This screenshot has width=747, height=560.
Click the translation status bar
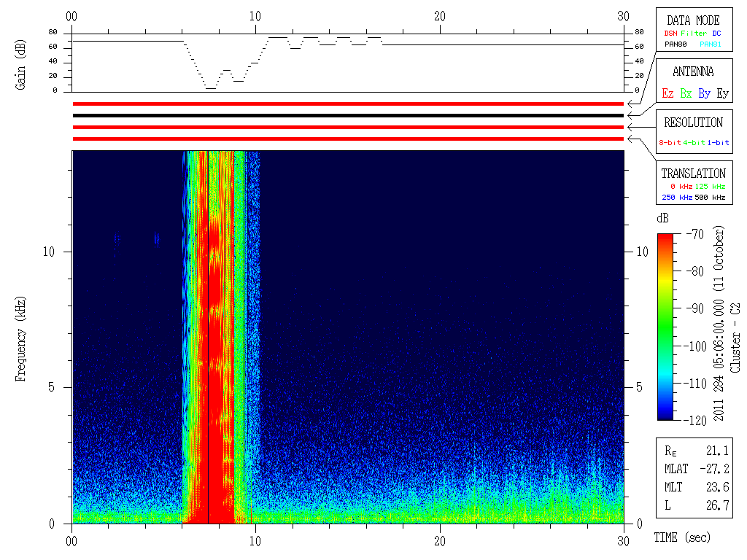pyautogui.click(x=348, y=139)
